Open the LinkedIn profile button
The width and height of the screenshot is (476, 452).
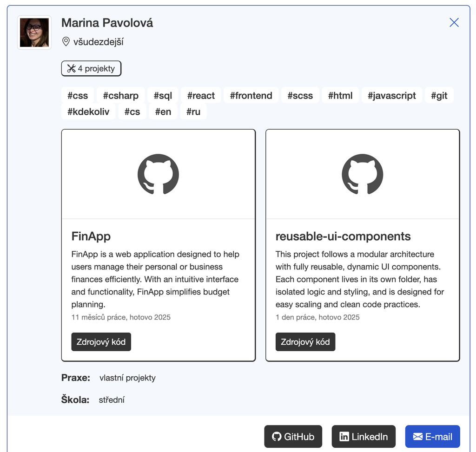click(x=364, y=437)
